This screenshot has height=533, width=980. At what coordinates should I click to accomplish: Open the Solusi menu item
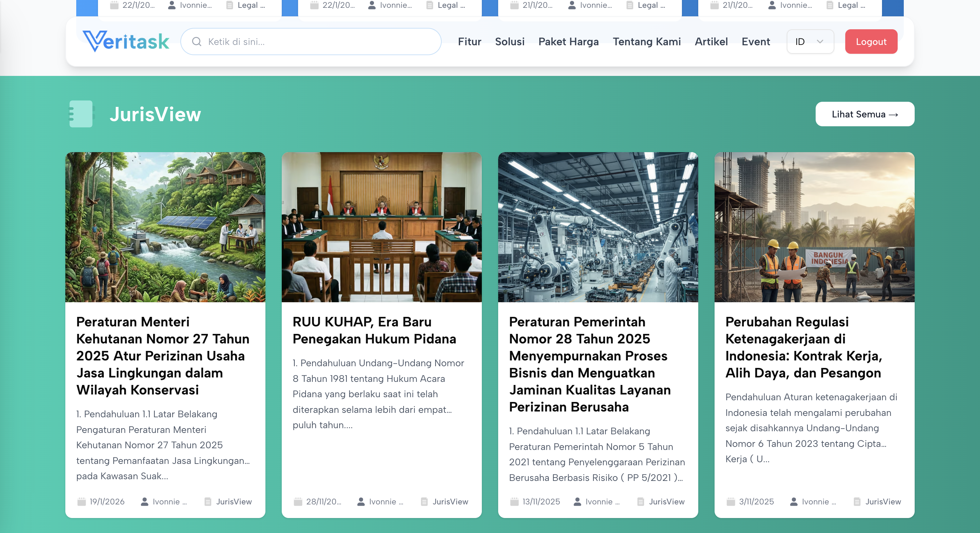click(x=509, y=42)
